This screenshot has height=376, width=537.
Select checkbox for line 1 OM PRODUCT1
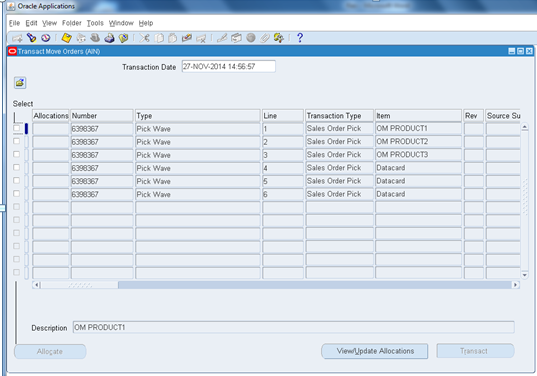[16, 128]
